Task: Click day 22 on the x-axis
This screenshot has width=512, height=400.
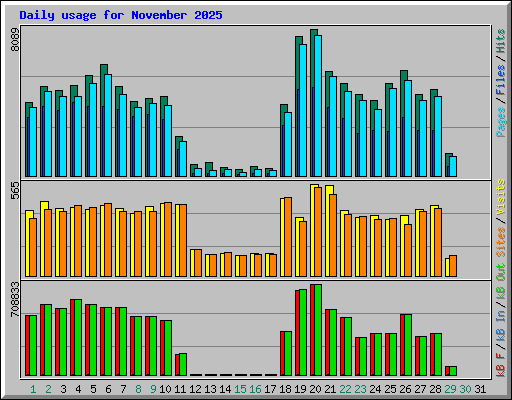Action: 345,389
